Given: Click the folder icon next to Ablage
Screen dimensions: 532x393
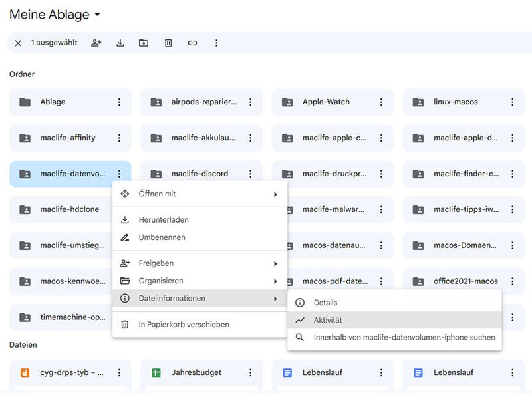Looking at the screenshot, I should point(25,102).
